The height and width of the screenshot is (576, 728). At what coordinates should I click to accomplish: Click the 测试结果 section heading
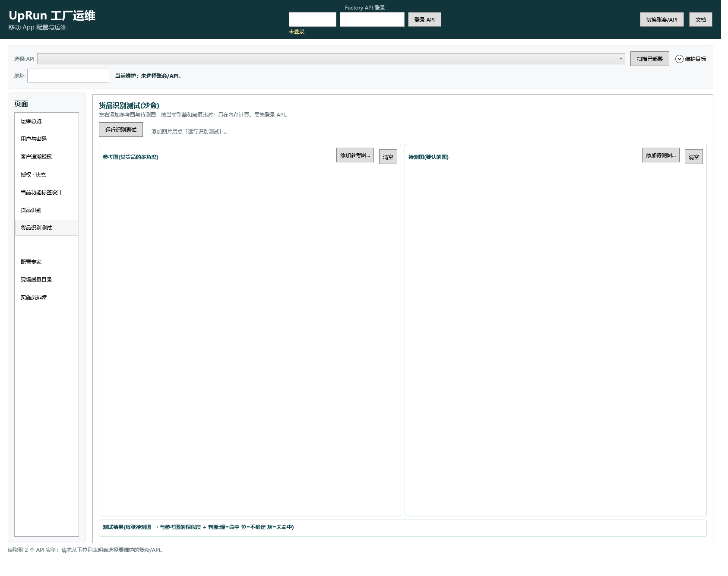198,527
